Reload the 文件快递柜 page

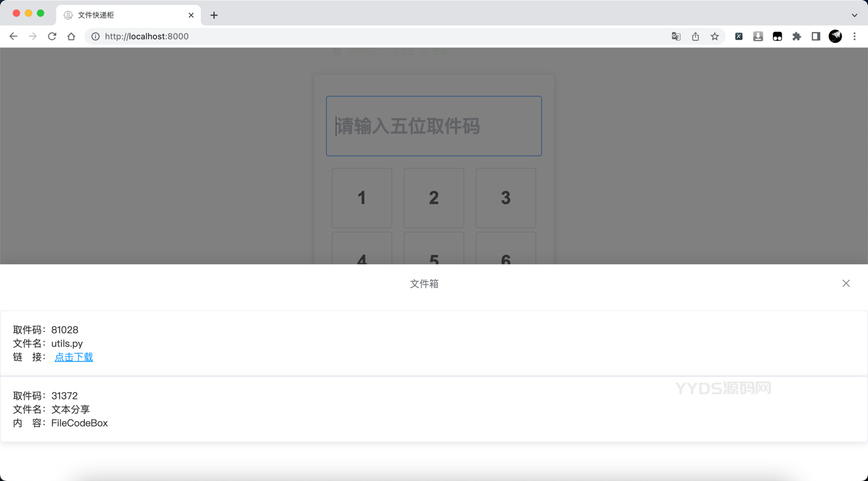pos(52,36)
